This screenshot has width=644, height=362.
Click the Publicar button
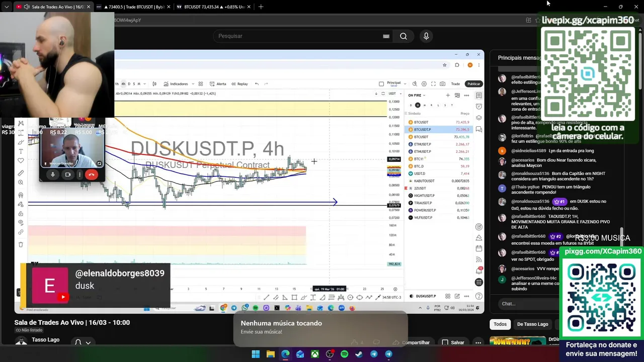(473, 84)
